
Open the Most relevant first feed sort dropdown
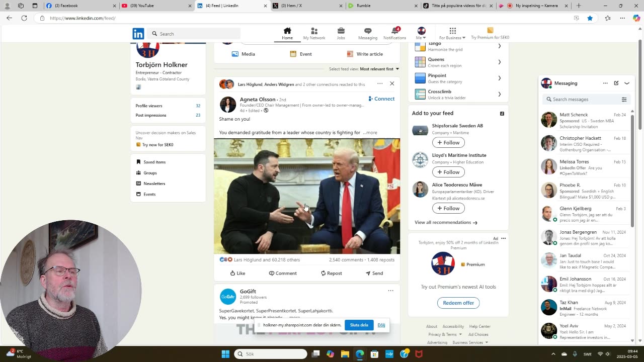[x=379, y=69]
